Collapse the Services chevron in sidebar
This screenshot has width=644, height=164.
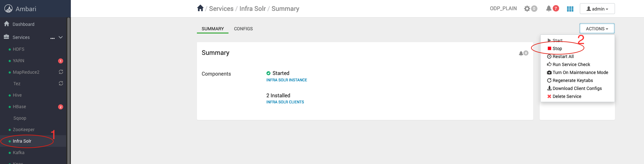click(x=61, y=37)
